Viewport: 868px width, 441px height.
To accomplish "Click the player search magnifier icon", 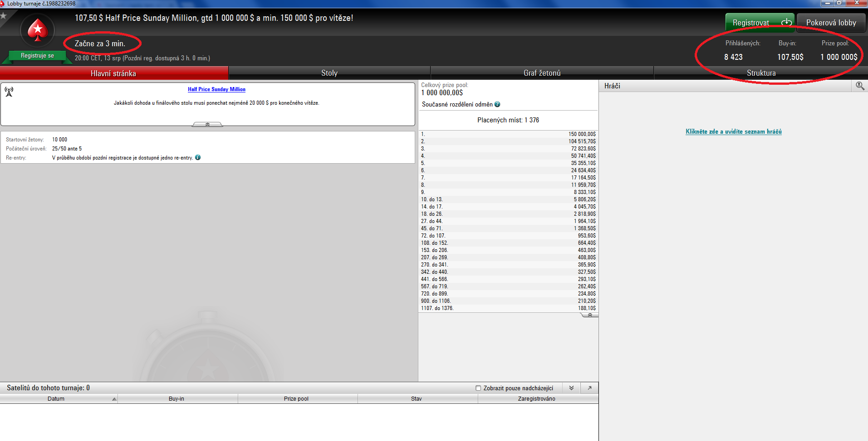I will pyautogui.click(x=860, y=86).
